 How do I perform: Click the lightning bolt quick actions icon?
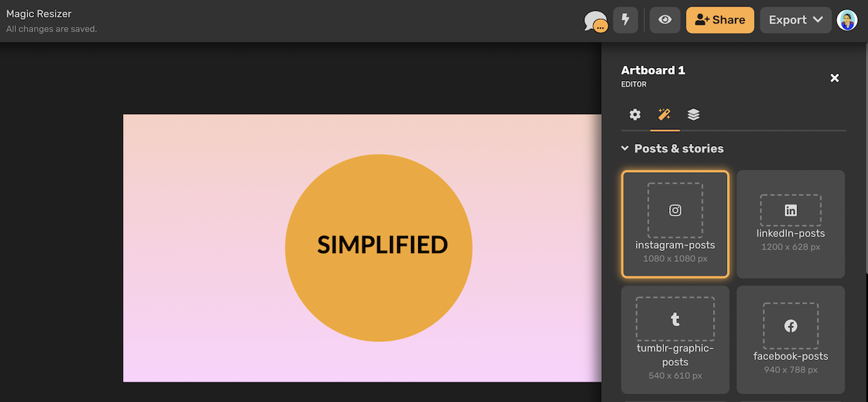point(626,20)
